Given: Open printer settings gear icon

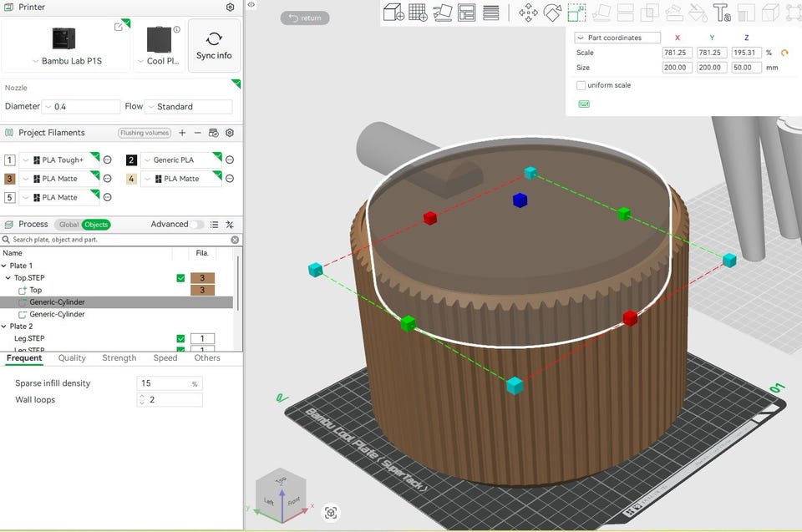Looking at the screenshot, I should 231,8.
